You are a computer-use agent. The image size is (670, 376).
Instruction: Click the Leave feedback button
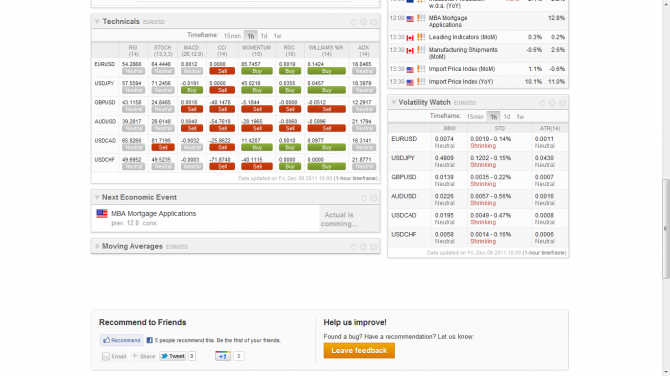coord(359,350)
